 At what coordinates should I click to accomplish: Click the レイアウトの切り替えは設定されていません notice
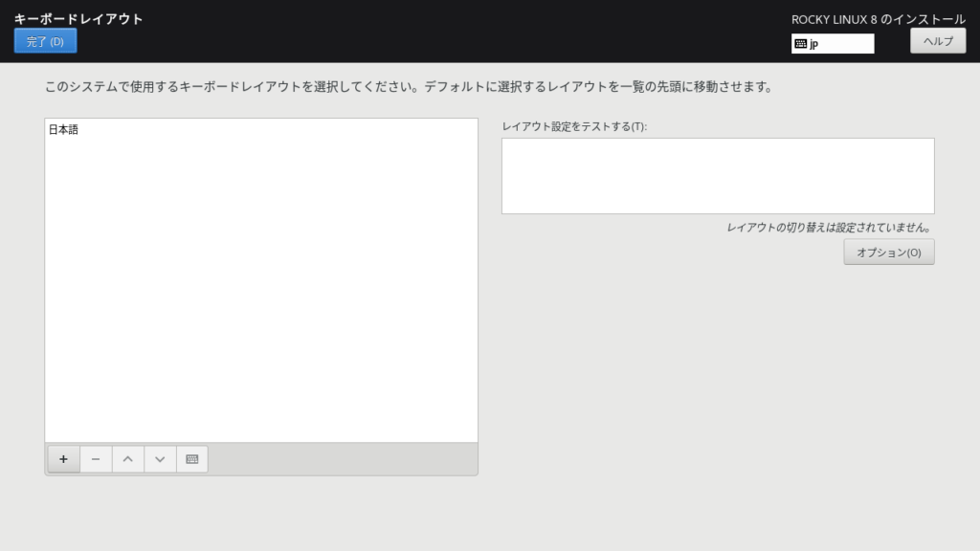click(829, 228)
